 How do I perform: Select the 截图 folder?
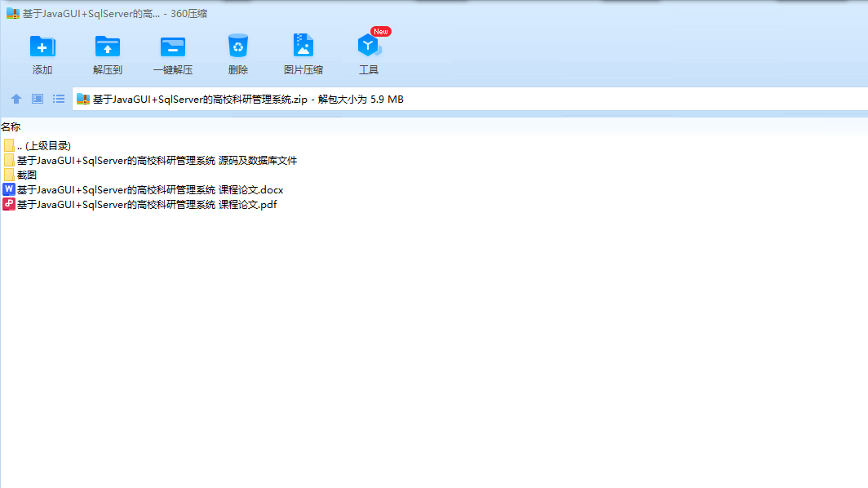pyautogui.click(x=20, y=175)
